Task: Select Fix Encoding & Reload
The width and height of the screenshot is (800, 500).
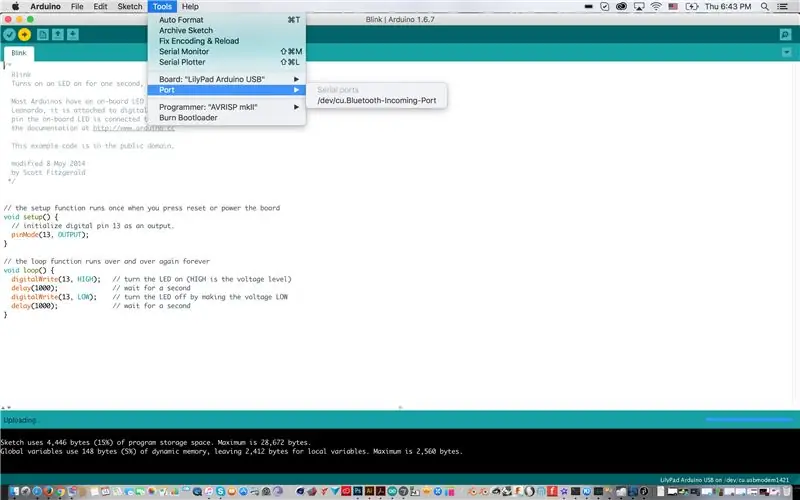Action: click(x=227, y=41)
